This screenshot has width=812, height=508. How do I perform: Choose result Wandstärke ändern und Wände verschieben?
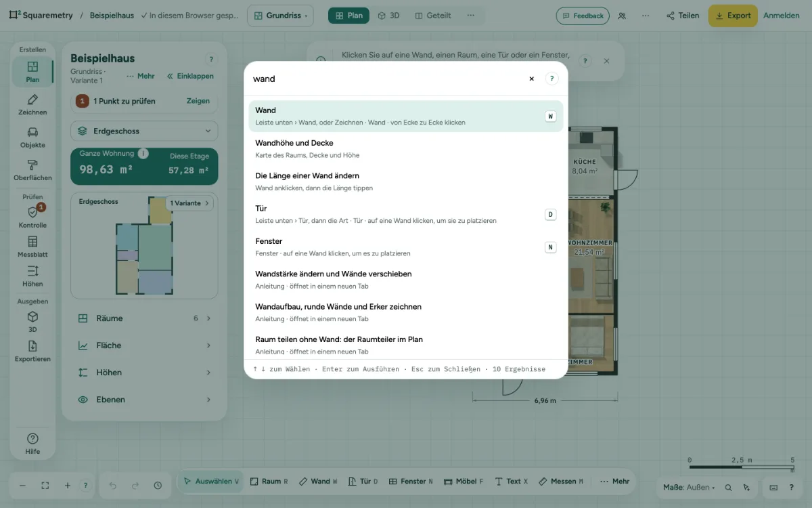click(406, 280)
